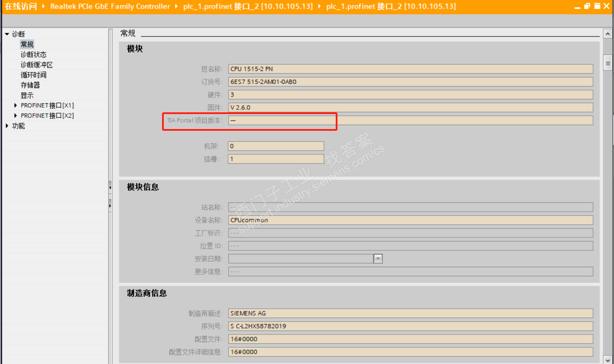Select 常规 in the diagnostics tree
This screenshot has height=364, width=614.
27,44
